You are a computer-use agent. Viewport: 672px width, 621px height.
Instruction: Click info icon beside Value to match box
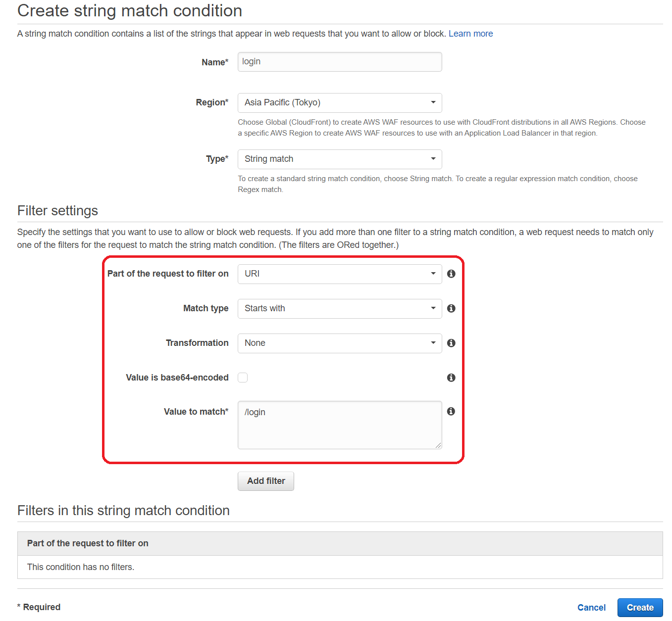(451, 411)
